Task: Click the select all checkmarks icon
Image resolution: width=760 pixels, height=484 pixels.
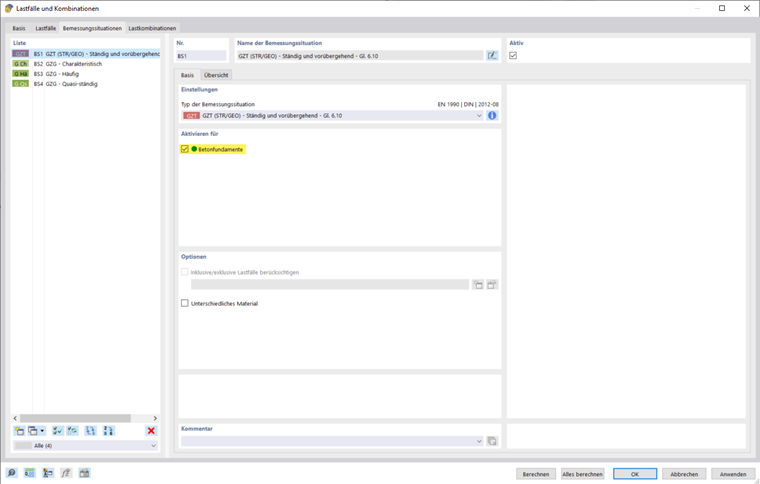Action: click(x=58, y=431)
